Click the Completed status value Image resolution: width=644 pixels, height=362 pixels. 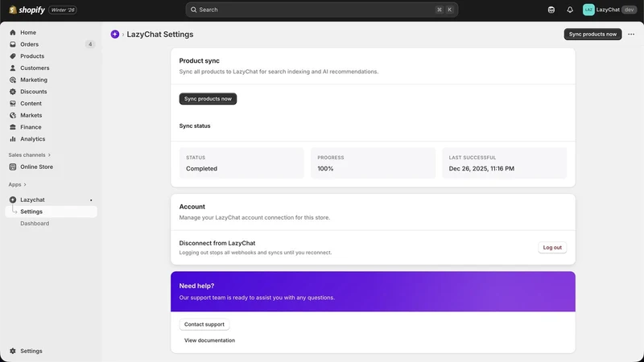(202, 169)
